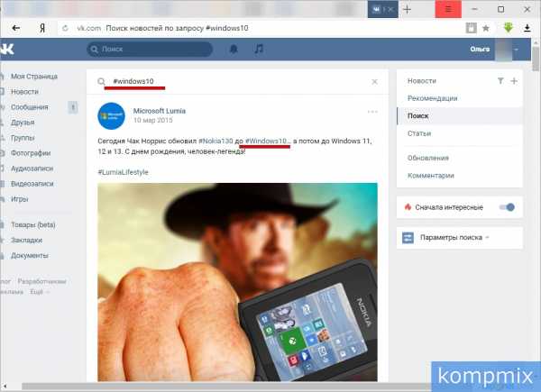Open 'Игры' in sidebar
Image resolution: width=541 pixels, height=392 pixels.
point(19,199)
